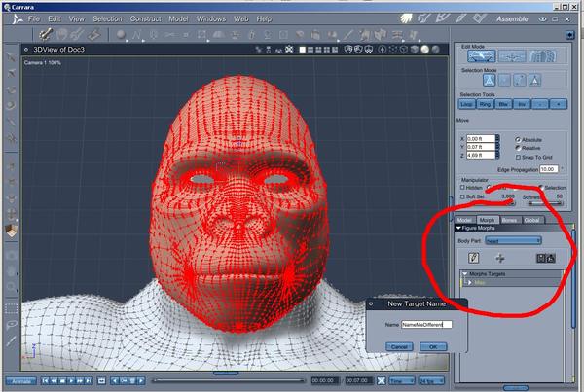This screenshot has width=584, height=392.
Task: Open the Body Part dropdown
Action: (x=513, y=241)
